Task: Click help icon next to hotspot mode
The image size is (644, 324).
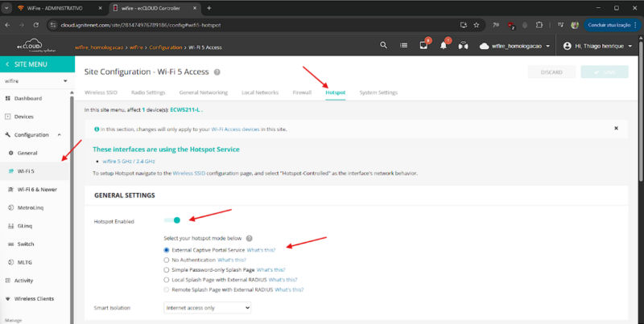Action: pyautogui.click(x=249, y=238)
